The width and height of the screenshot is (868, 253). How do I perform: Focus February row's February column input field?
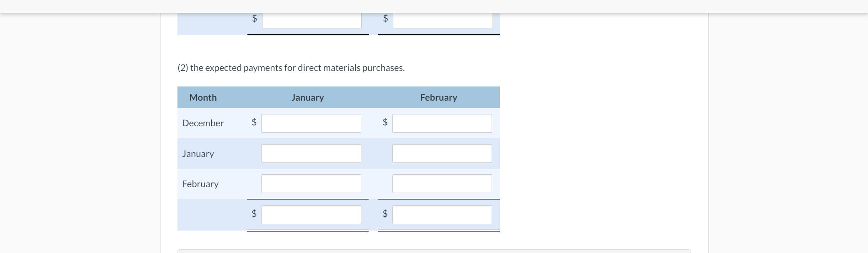[442, 184]
